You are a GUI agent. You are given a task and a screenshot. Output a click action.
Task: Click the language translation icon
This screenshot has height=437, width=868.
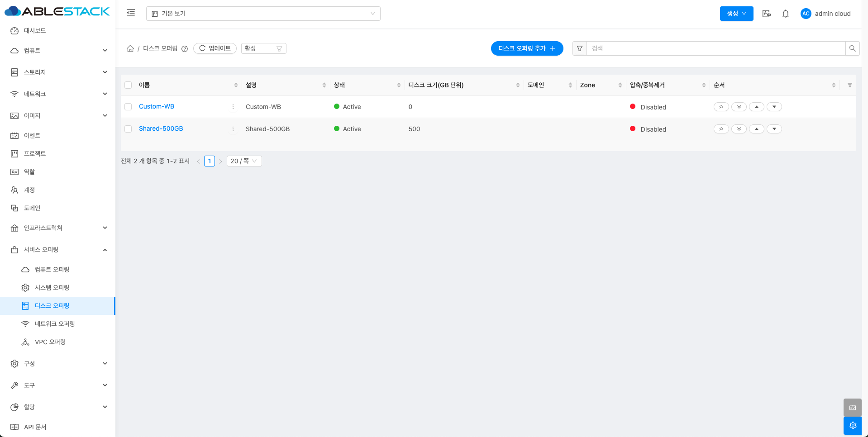(x=766, y=14)
